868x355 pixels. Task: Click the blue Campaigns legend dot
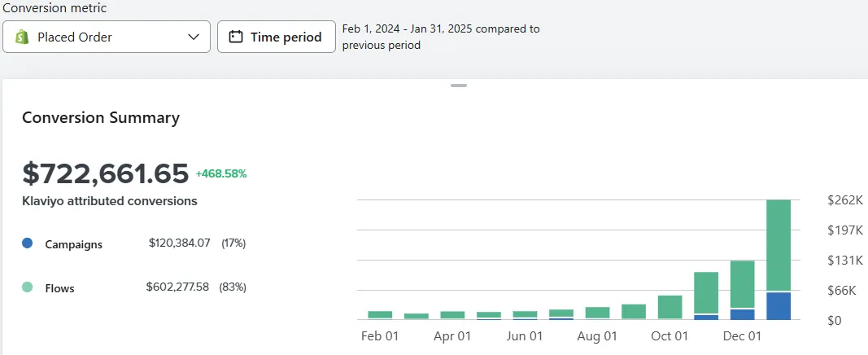pos(28,243)
